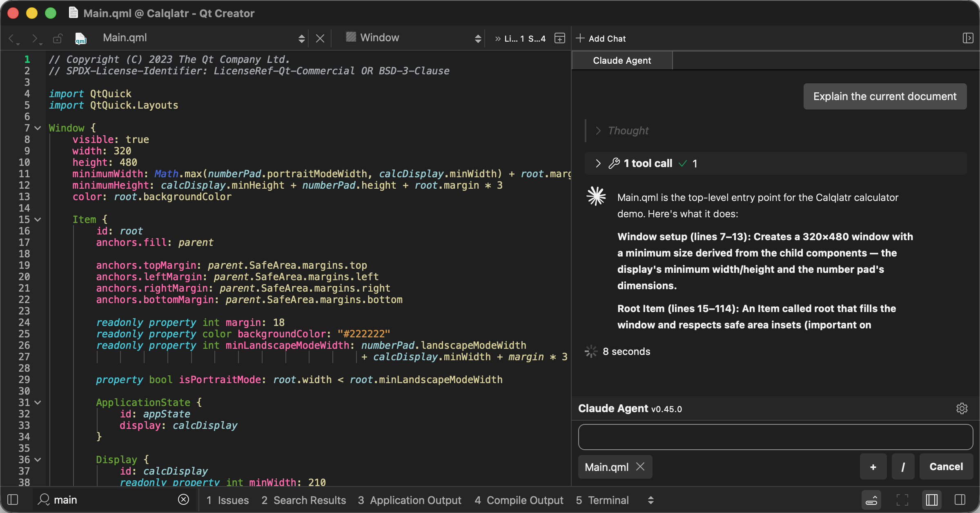Cancel the running agent response

point(946,466)
